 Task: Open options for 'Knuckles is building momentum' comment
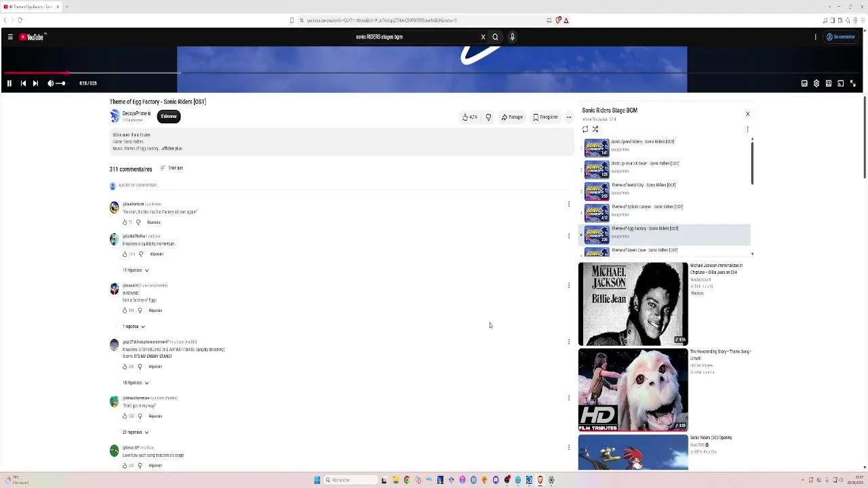point(569,236)
